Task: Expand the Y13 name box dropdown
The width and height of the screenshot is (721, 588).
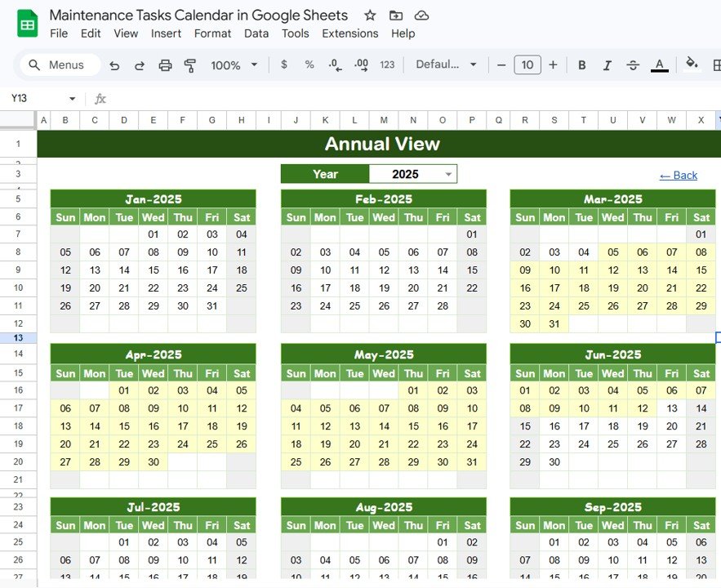Action: (x=72, y=98)
